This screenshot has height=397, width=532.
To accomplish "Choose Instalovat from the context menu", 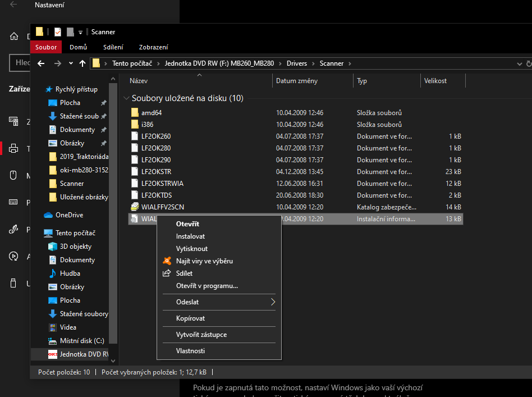I will click(190, 236).
